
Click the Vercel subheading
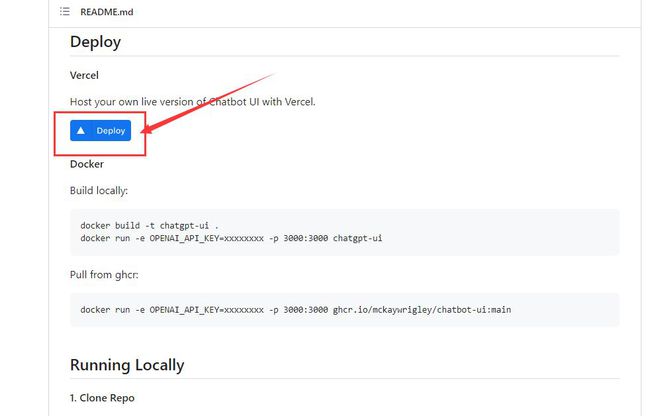(84, 75)
